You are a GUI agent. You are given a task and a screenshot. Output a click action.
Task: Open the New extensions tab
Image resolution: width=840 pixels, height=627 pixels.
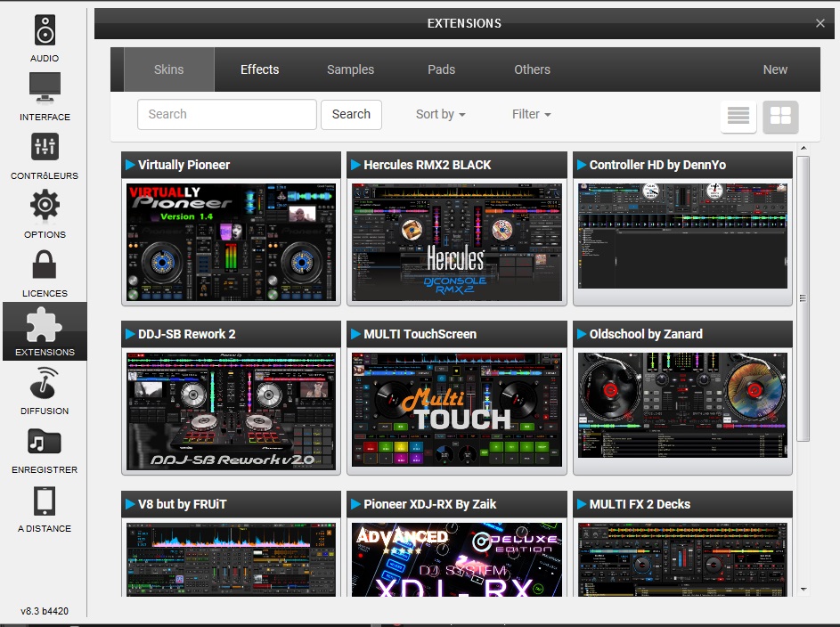pyautogui.click(x=775, y=69)
